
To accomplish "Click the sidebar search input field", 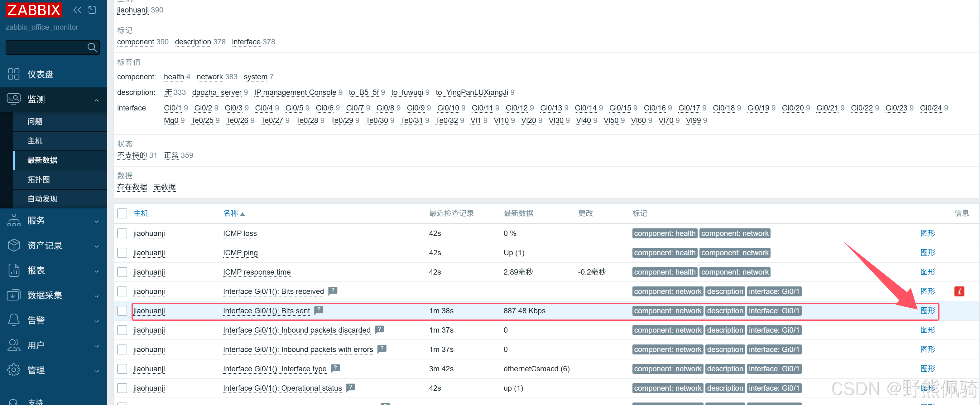I will coord(46,47).
